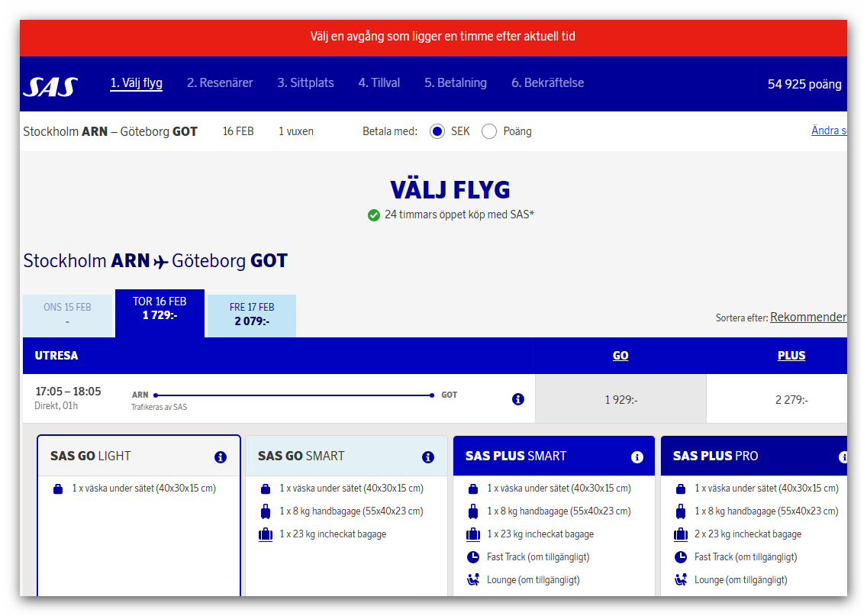
Task: Select the FRE 17 FEB date tab
Action: coord(252,314)
